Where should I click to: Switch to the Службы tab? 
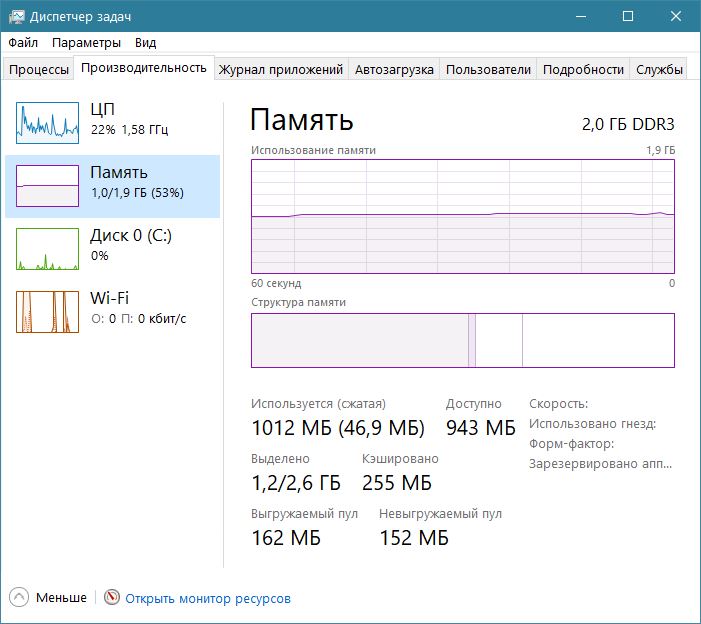(x=660, y=69)
